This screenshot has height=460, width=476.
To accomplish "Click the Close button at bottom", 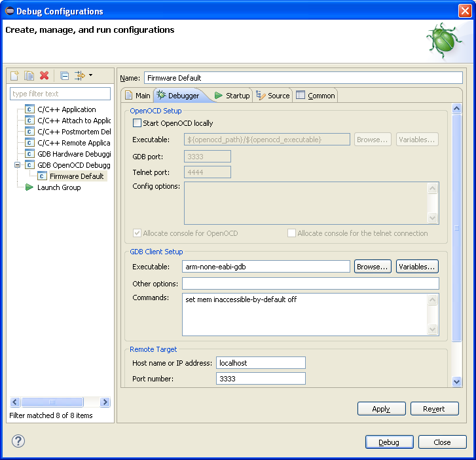I will click(x=443, y=442).
